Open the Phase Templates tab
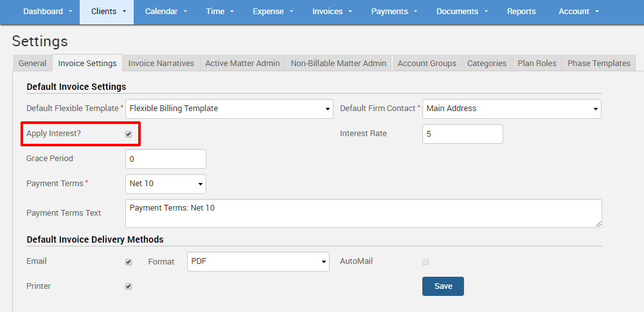644x312 pixels. 598,63
